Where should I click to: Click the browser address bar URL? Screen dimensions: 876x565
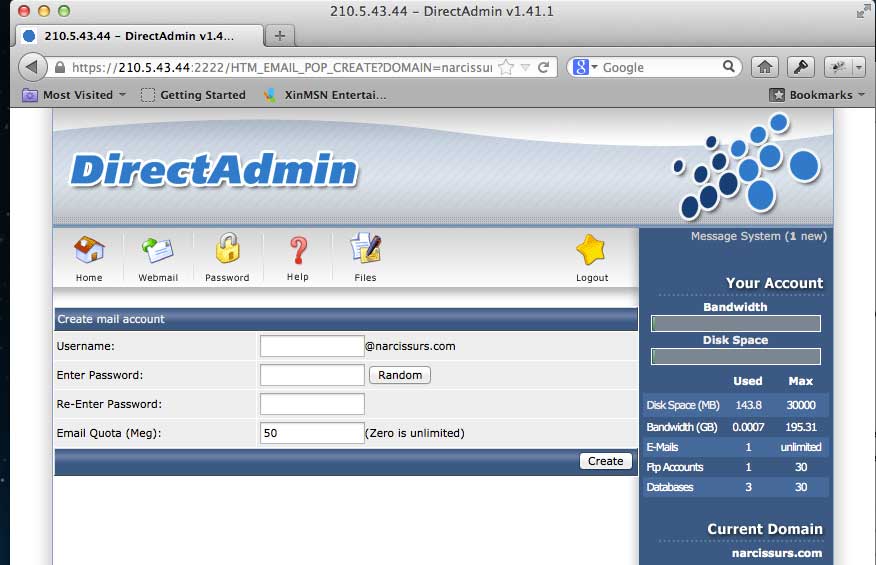pos(282,68)
